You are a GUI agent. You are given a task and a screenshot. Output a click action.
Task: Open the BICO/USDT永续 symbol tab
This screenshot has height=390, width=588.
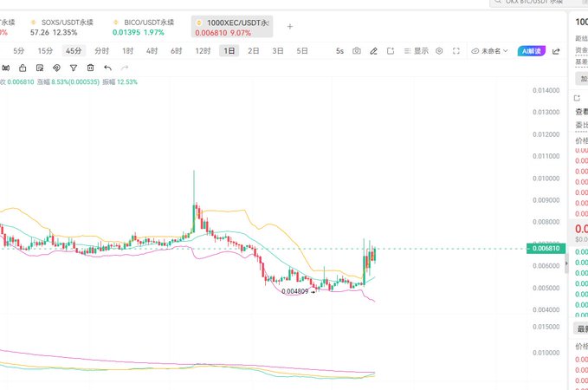[144, 28]
